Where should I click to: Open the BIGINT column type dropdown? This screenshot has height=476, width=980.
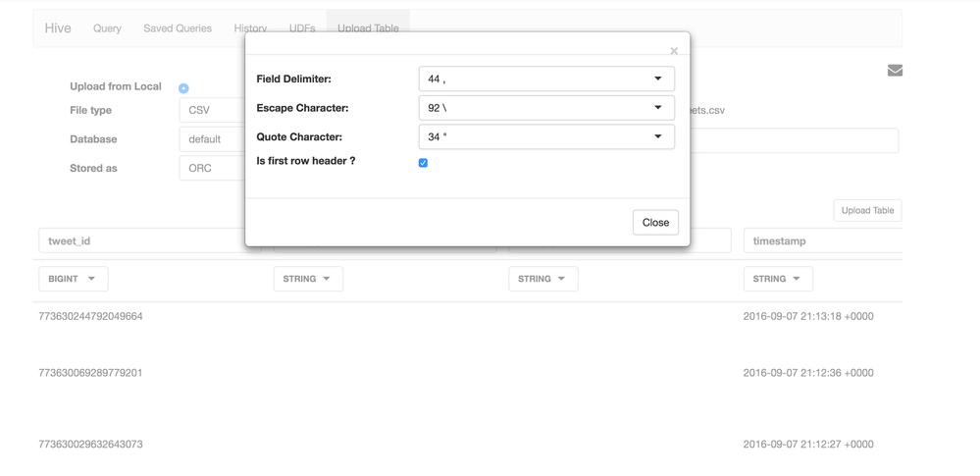click(x=73, y=279)
